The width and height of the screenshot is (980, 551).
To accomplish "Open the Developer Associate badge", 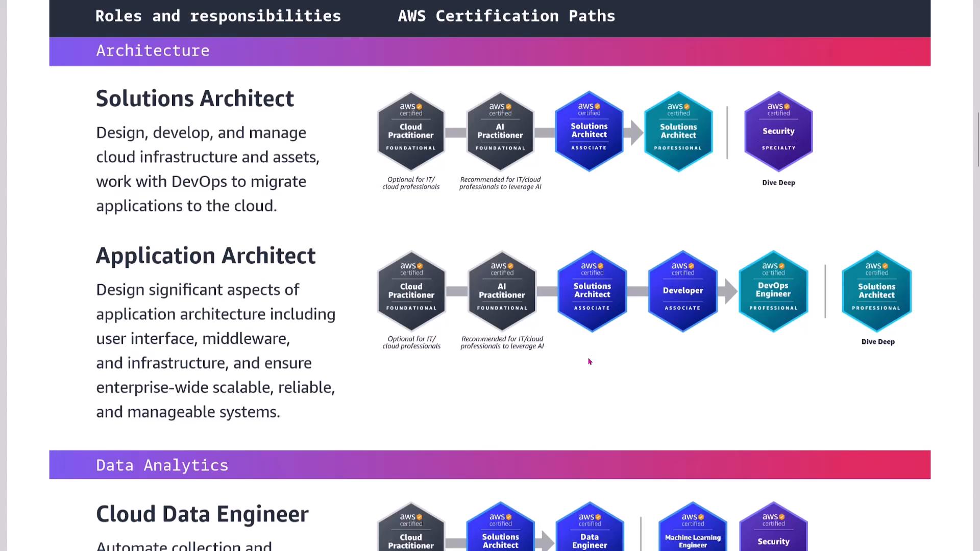I will coord(683,291).
